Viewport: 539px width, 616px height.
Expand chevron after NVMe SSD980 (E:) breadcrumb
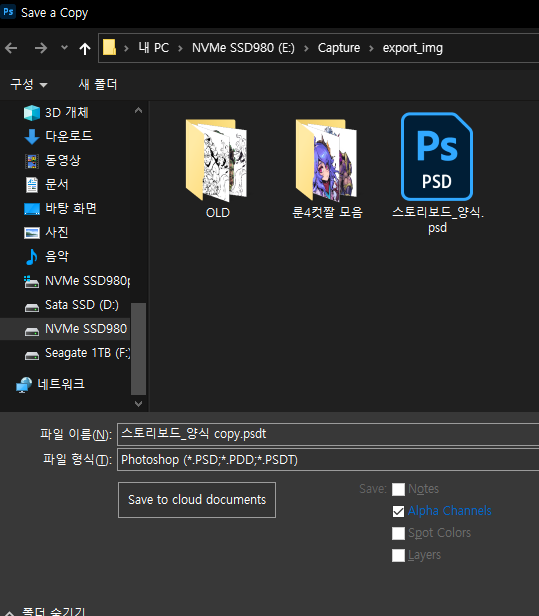[x=306, y=48]
